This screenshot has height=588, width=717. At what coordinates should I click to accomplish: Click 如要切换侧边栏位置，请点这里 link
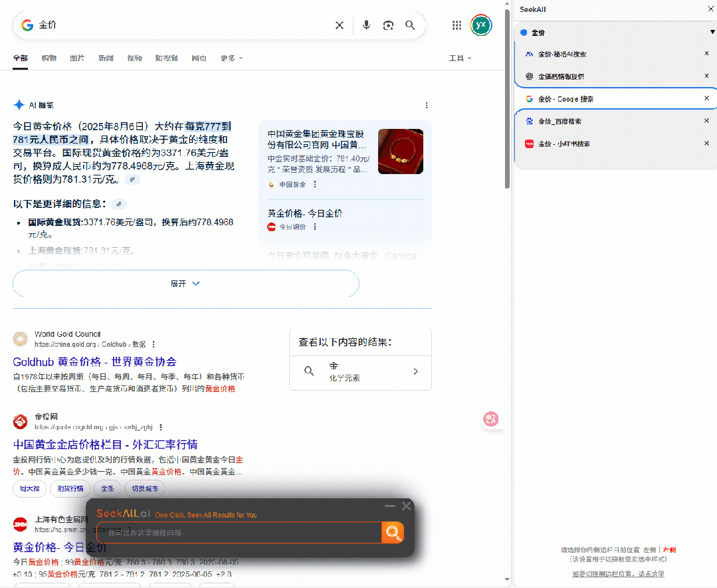click(618, 574)
